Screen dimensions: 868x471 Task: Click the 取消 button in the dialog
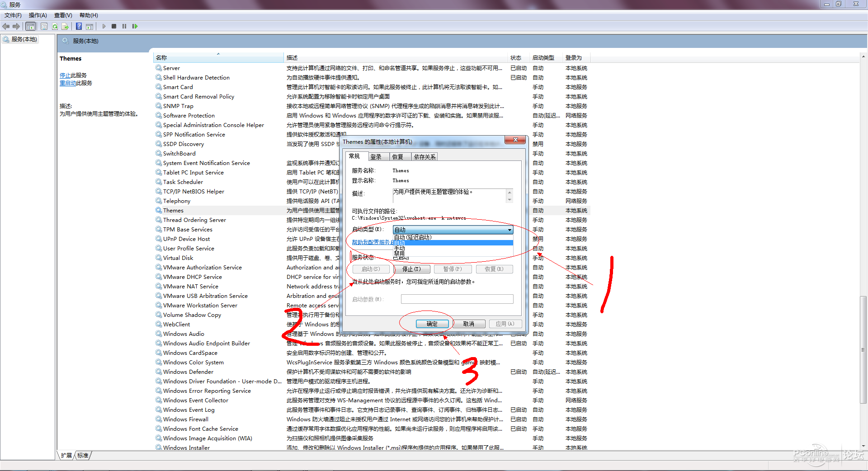click(469, 324)
